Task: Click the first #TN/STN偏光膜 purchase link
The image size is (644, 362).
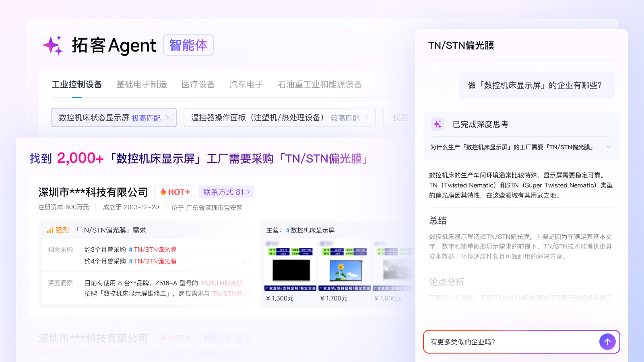Action: pos(153,250)
